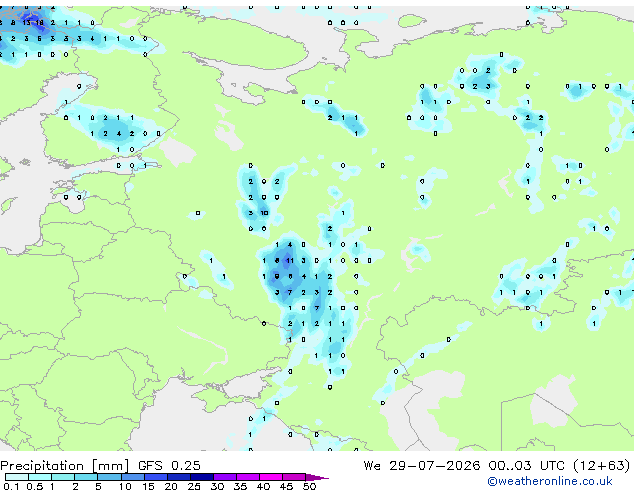Click the '18' precipitation value at top-left

tap(40, 23)
